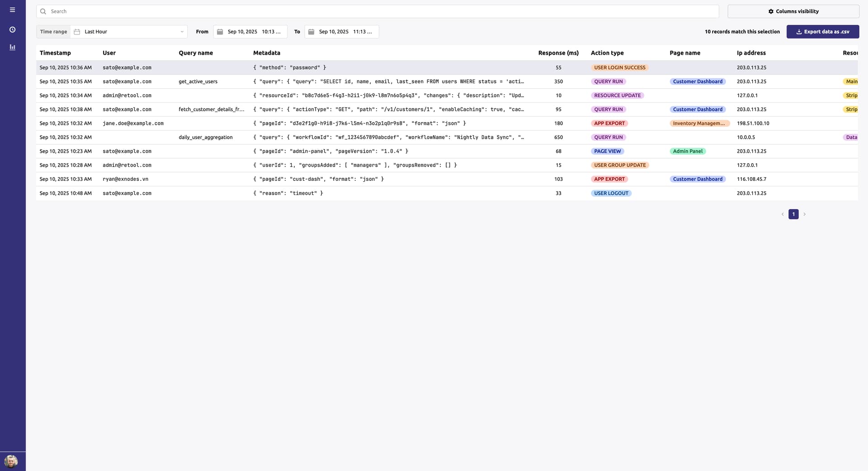
Task: Sort by Response (ms) column header
Action: (558, 53)
